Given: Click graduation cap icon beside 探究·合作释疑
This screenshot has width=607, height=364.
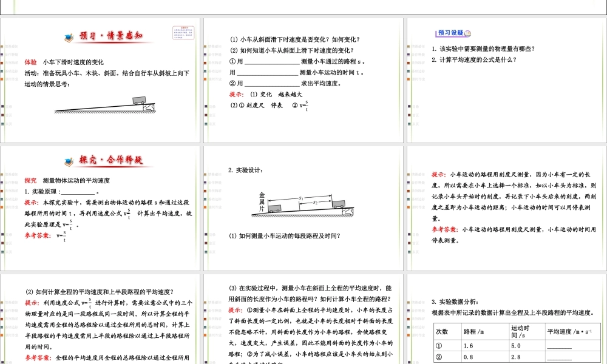Looking at the screenshot, I should pos(69,161).
